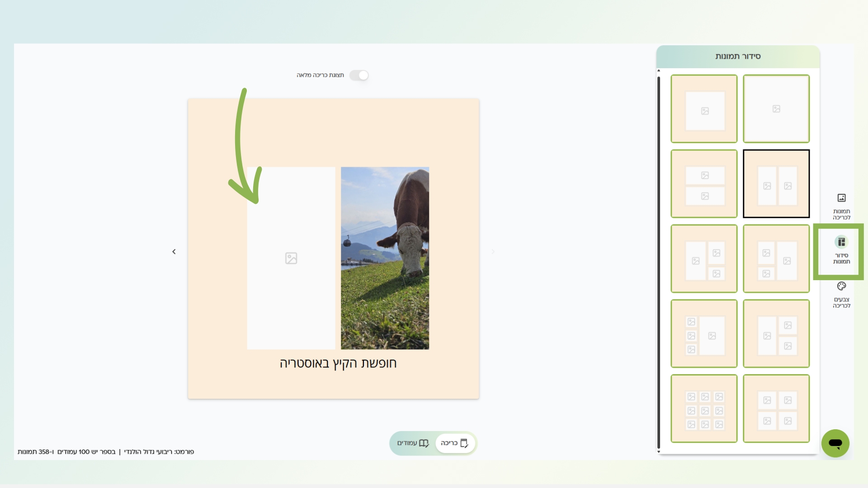Select the cow photo on the cover

tap(385, 258)
